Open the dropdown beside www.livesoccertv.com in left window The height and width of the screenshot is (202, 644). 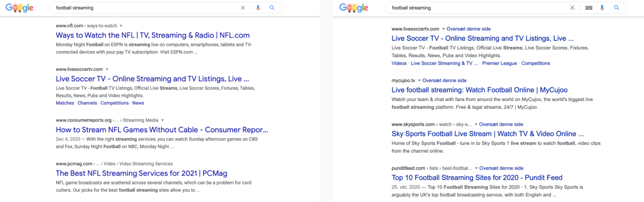[x=107, y=70]
